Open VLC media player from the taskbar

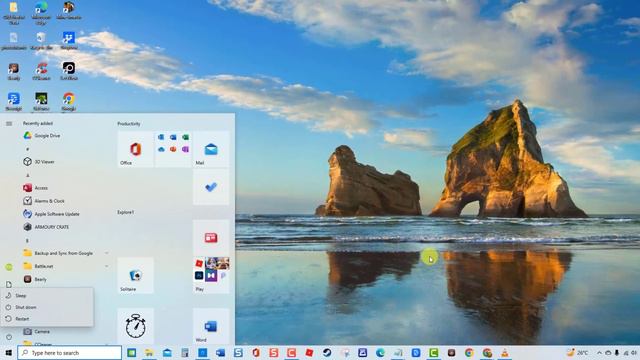[x=504, y=353]
